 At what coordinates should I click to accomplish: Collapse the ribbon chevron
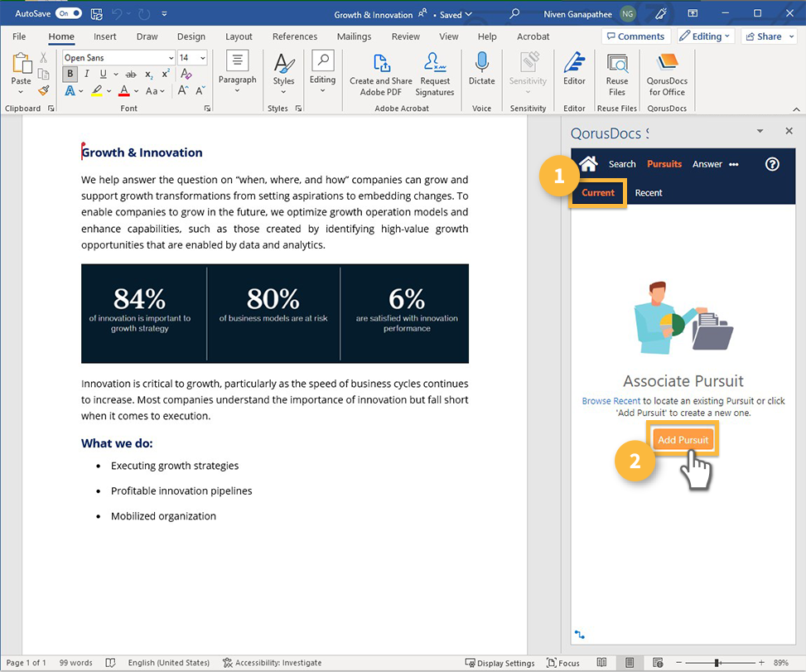[796, 109]
